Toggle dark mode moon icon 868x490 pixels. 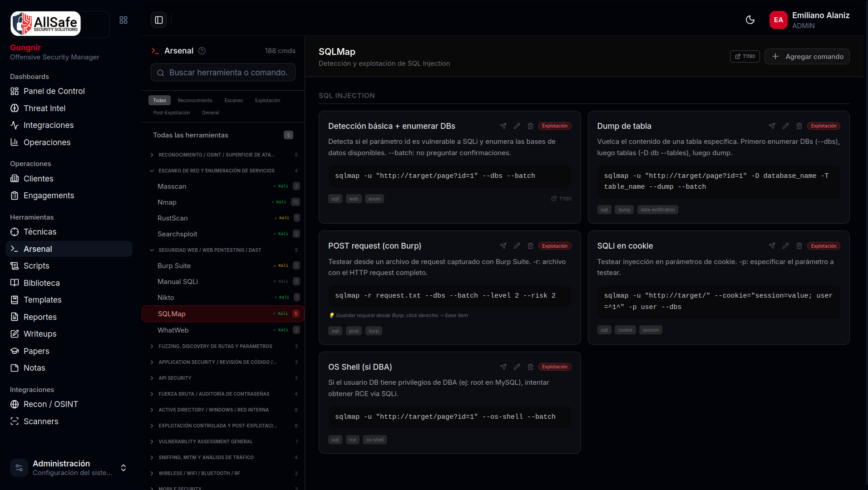pyautogui.click(x=750, y=20)
